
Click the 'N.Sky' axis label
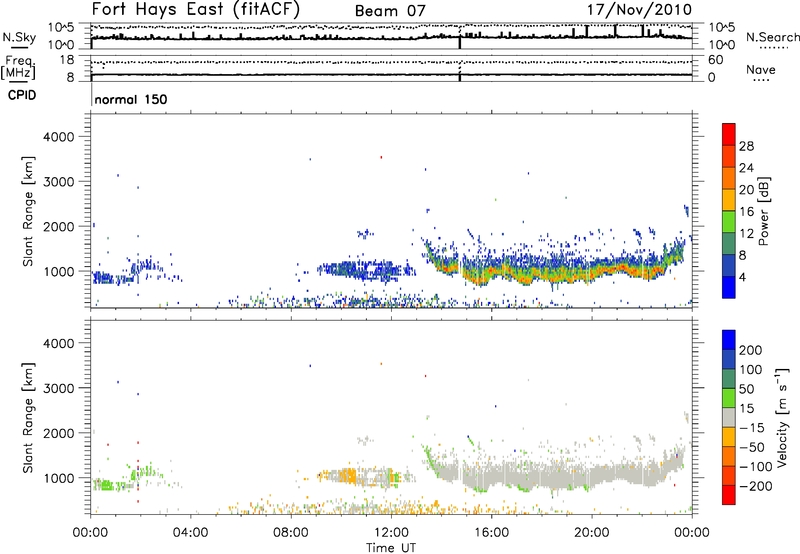[x=19, y=38]
